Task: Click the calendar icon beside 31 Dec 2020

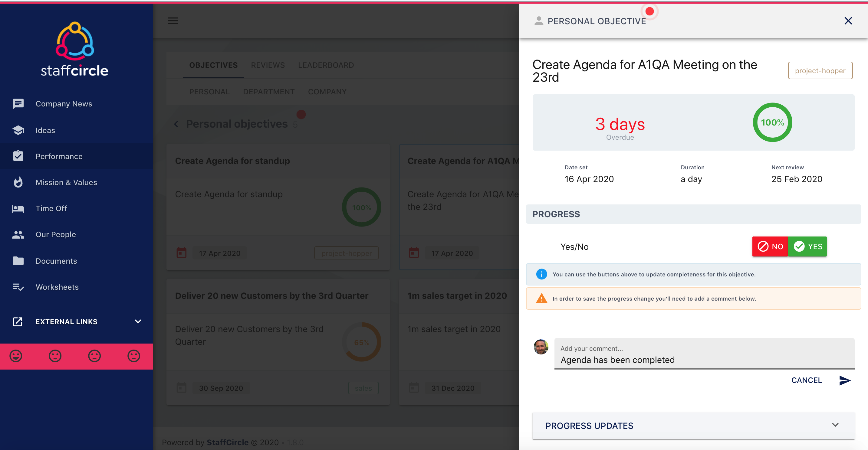Action: 414,388
